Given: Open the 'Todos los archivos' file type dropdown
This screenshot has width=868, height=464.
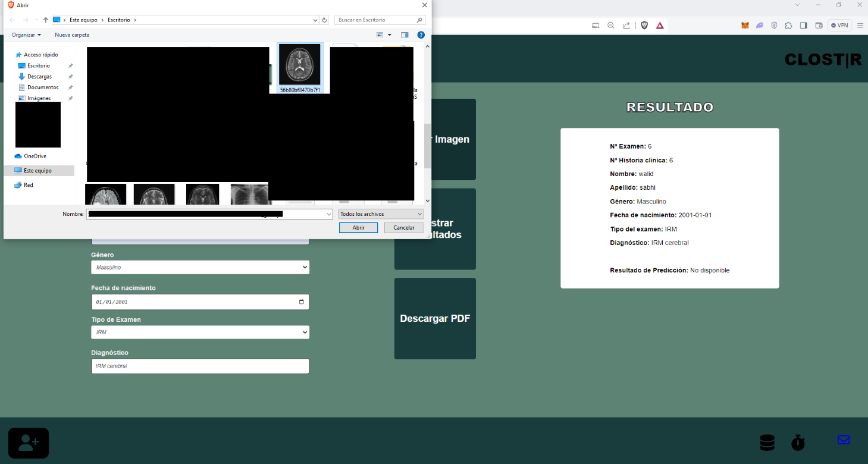Looking at the screenshot, I should point(380,214).
